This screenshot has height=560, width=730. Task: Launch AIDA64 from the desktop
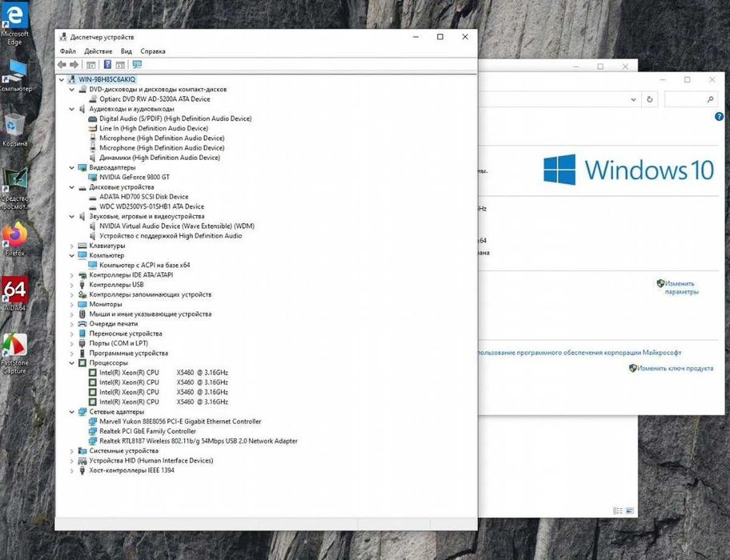[x=15, y=294]
